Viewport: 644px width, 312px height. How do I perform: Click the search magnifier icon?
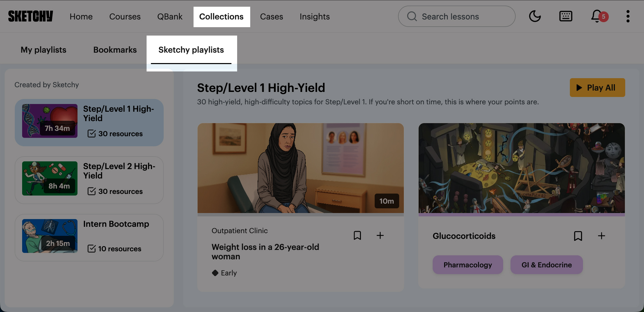(412, 16)
